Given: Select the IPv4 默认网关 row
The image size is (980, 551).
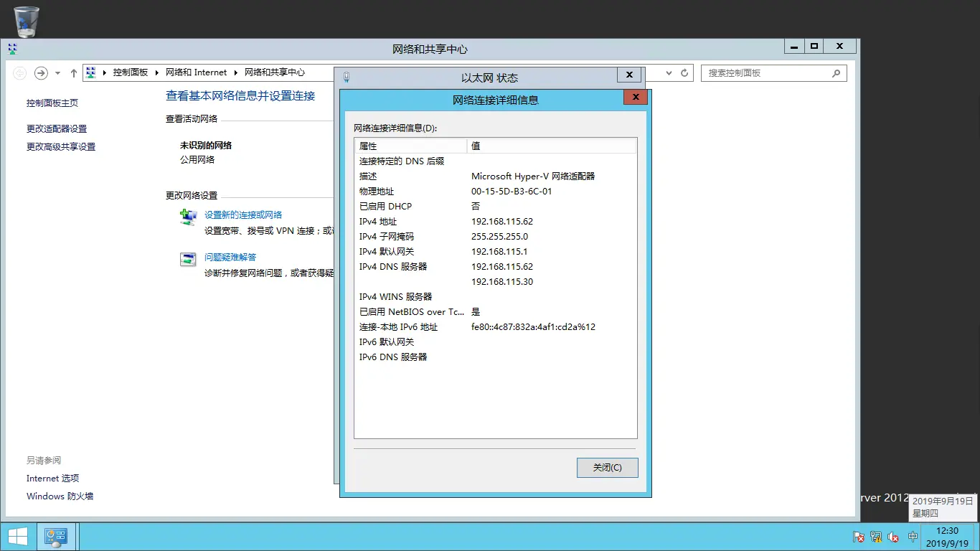Looking at the screenshot, I should (496, 252).
